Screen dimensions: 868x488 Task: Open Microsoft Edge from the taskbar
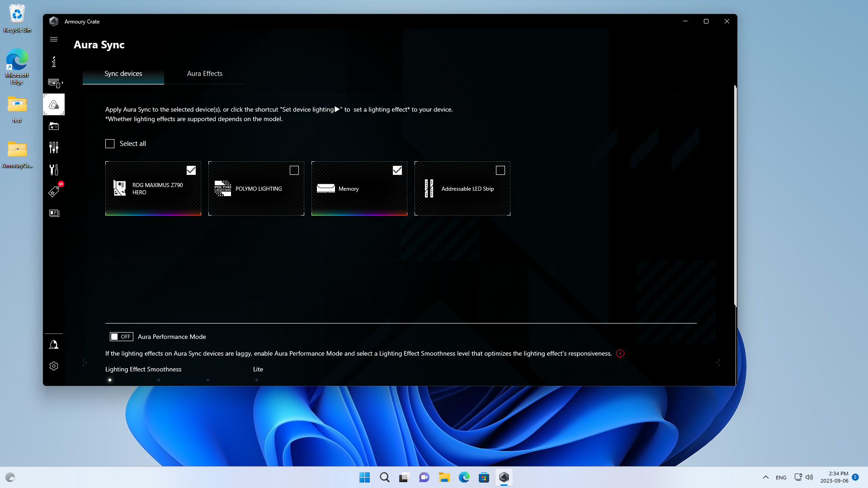[464, 477]
